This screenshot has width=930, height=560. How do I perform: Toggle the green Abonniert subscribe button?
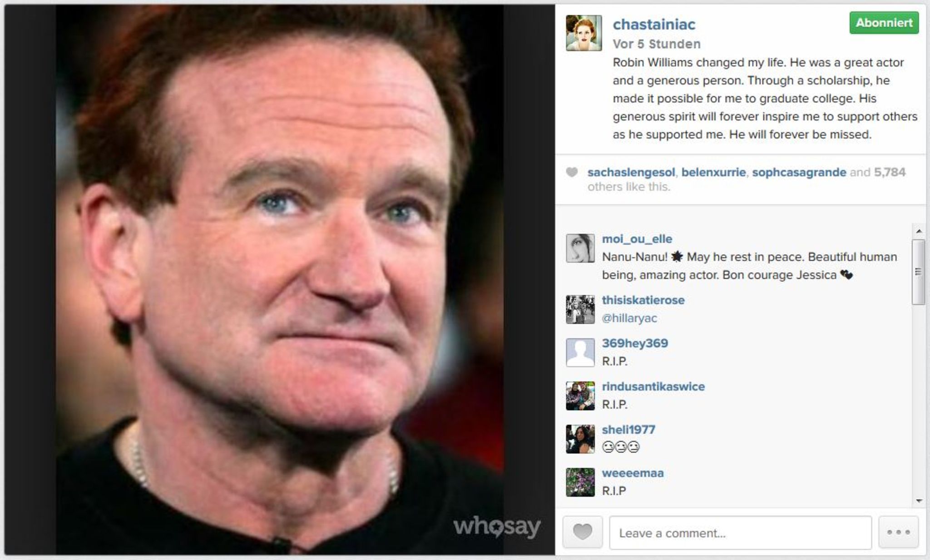pos(884,23)
